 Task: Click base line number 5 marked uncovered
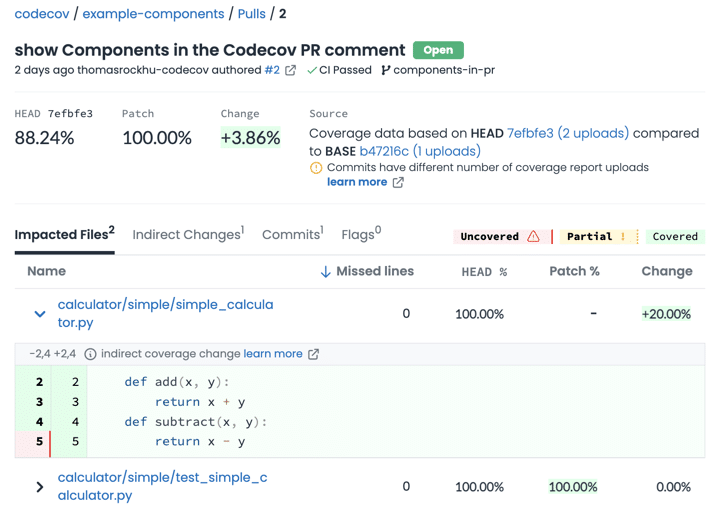(x=39, y=442)
